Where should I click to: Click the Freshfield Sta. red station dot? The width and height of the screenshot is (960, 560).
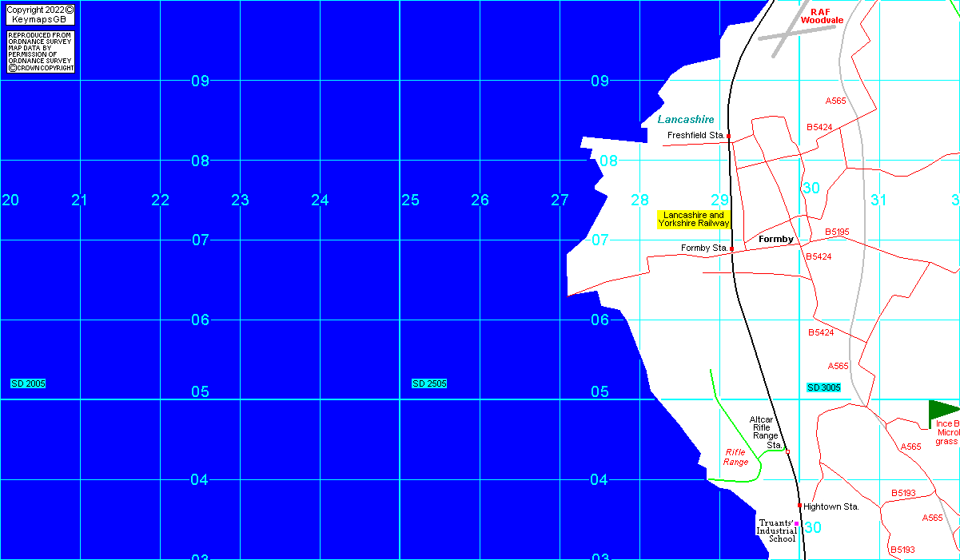(x=728, y=137)
